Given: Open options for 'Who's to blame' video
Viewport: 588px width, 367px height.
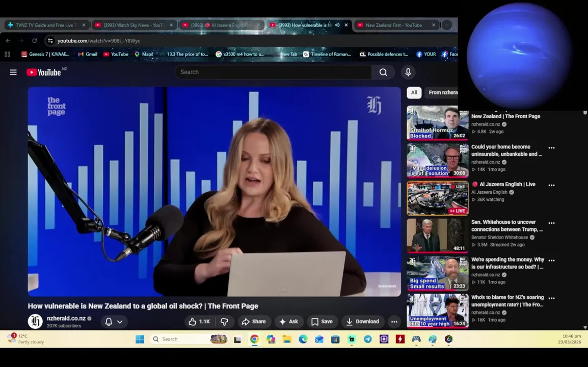Looking at the screenshot, I should coord(551,298).
